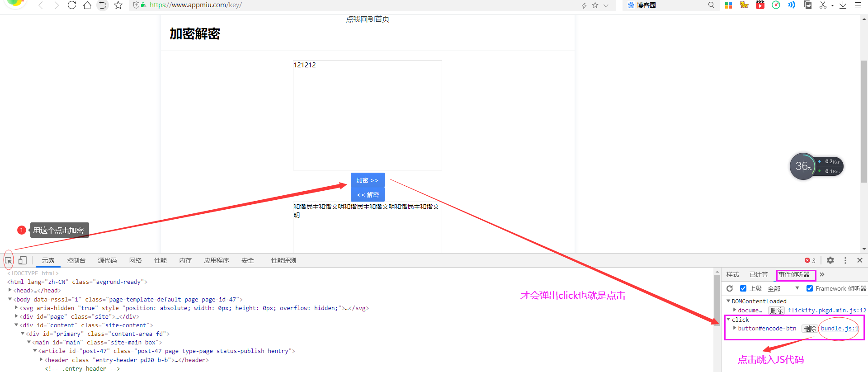Bookmark this page with the toolbar star
Viewport: 868px width, 372px height.
pos(118,5)
